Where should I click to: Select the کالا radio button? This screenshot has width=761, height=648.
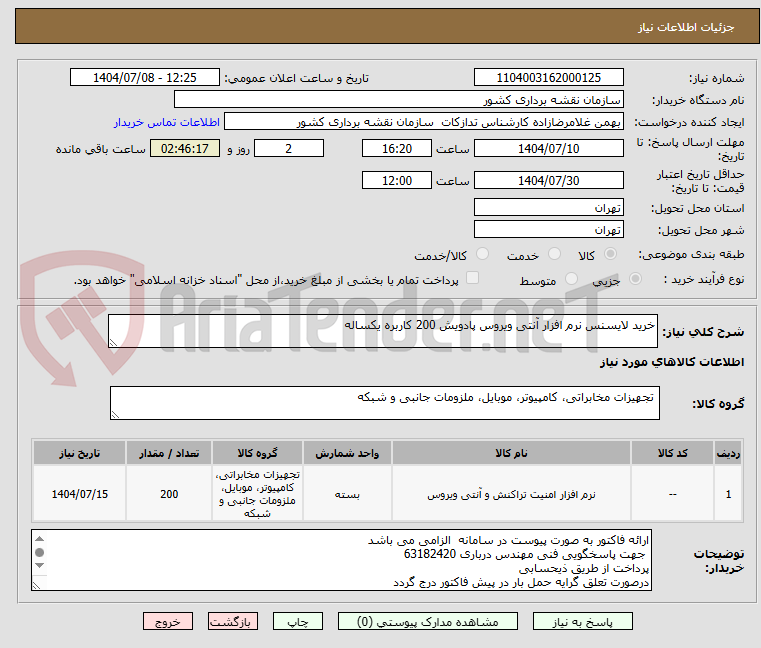pos(611,254)
